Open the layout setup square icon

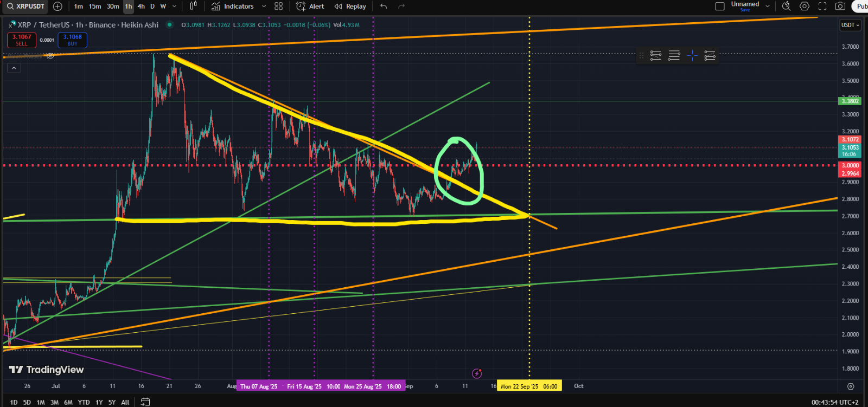click(720, 7)
